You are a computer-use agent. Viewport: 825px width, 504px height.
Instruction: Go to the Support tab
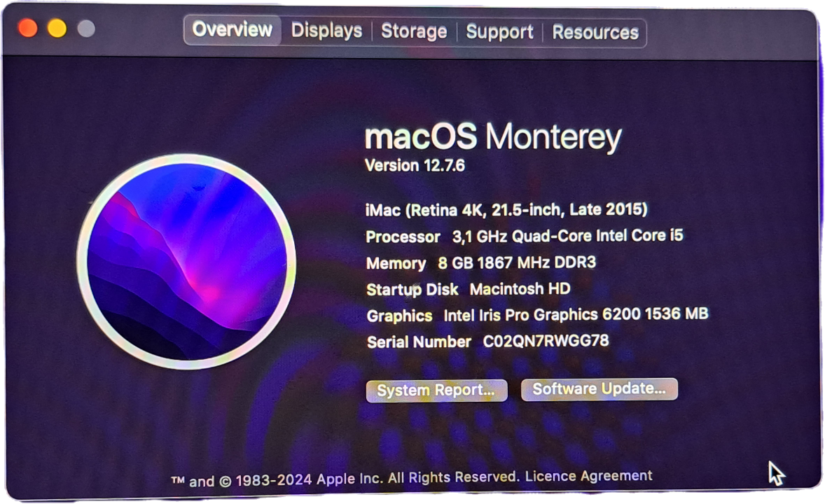pyautogui.click(x=499, y=32)
